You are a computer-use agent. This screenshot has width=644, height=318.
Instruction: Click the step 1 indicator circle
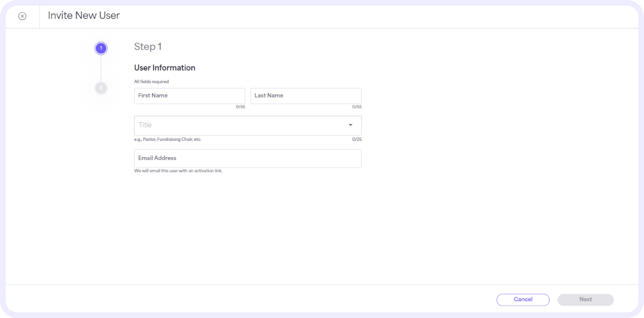pos(101,48)
